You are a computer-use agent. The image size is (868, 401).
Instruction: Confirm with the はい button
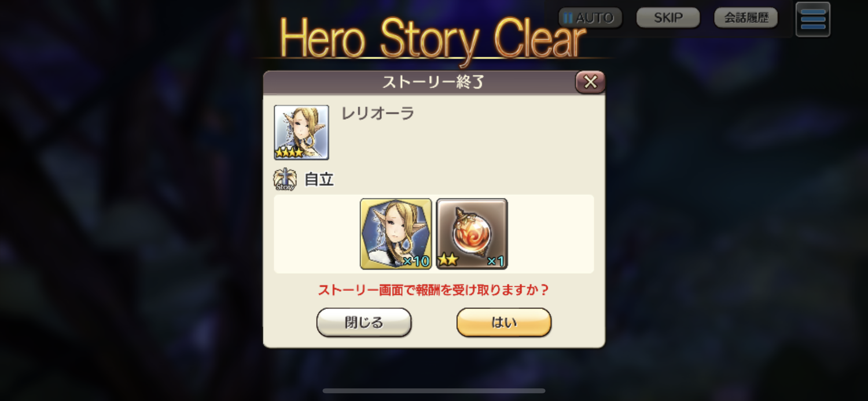pos(504,322)
